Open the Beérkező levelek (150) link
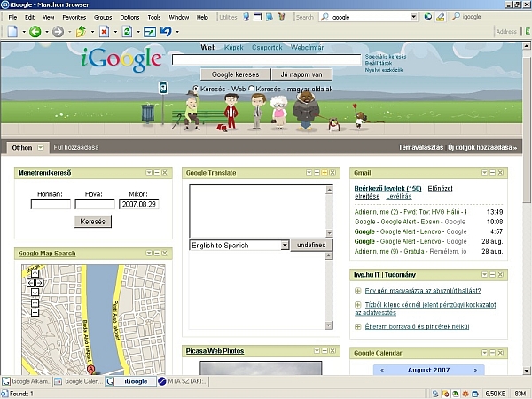Screen dimensions: 532x399 tap(387, 188)
